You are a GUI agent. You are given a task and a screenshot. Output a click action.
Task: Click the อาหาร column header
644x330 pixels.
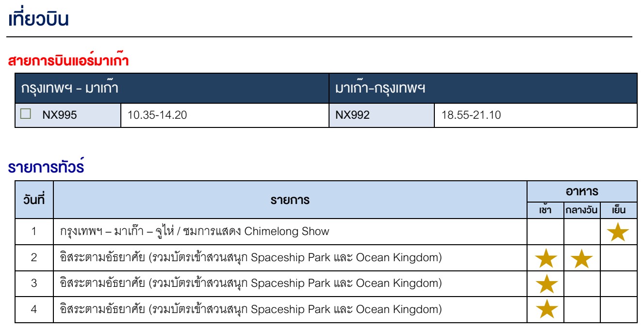(582, 191)
